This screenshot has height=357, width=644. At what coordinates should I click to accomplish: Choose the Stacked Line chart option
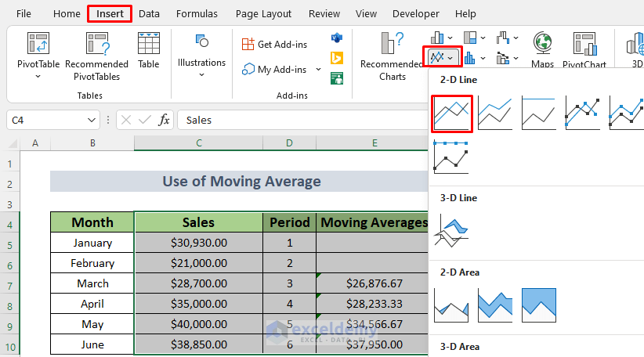494,114
